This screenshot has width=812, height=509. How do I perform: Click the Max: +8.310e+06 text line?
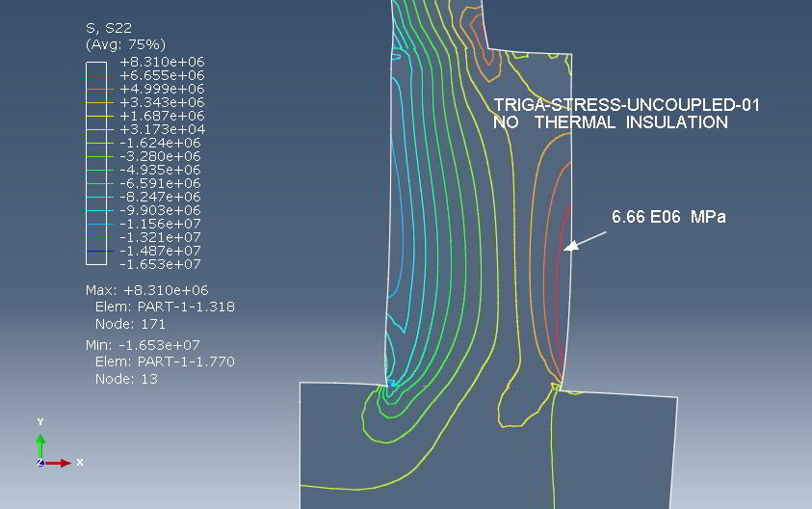147,290
